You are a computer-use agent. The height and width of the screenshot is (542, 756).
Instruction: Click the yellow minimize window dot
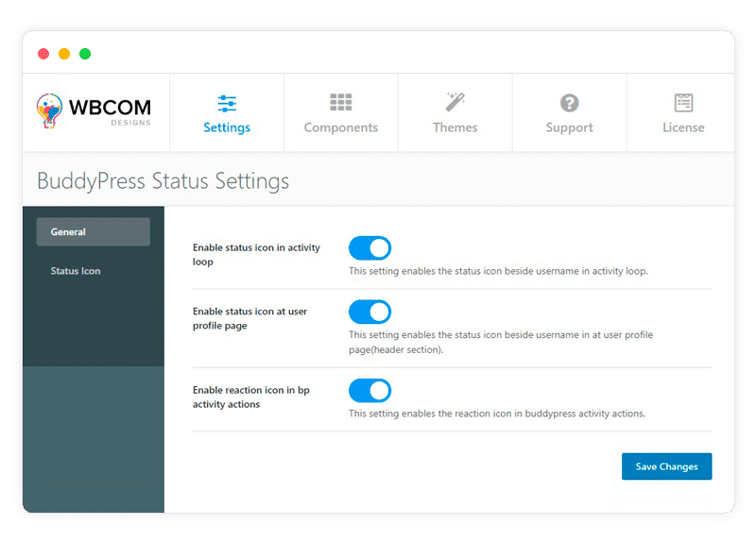(x=64, y=54)
